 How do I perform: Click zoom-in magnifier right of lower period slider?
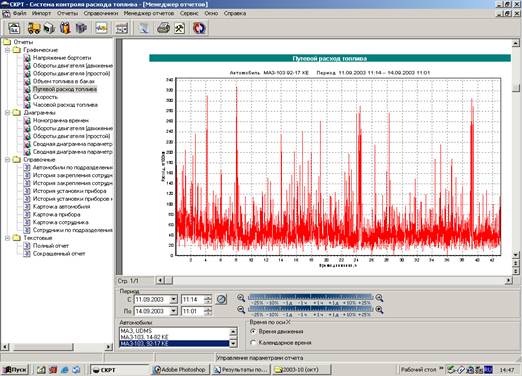379,310
